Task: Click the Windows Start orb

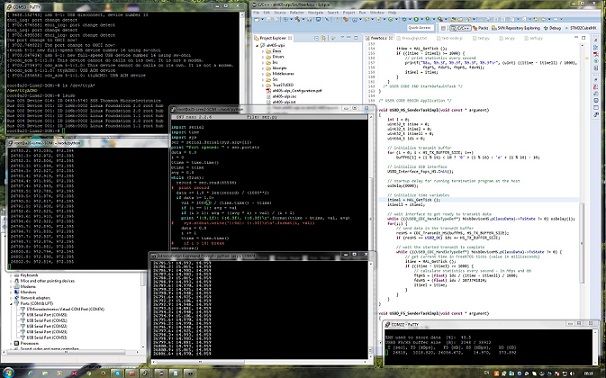Action: point(8,373)
